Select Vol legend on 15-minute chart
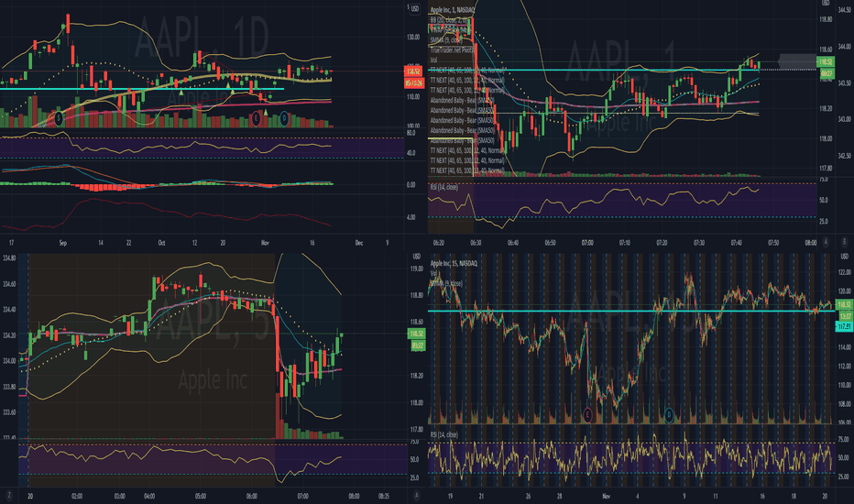This screenshot has height=504, width=854. 434,273
